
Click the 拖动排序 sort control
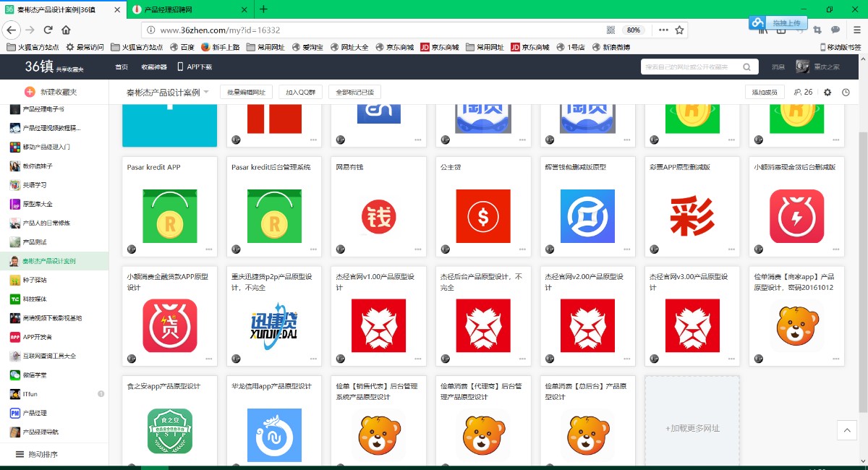coord(37,454)
